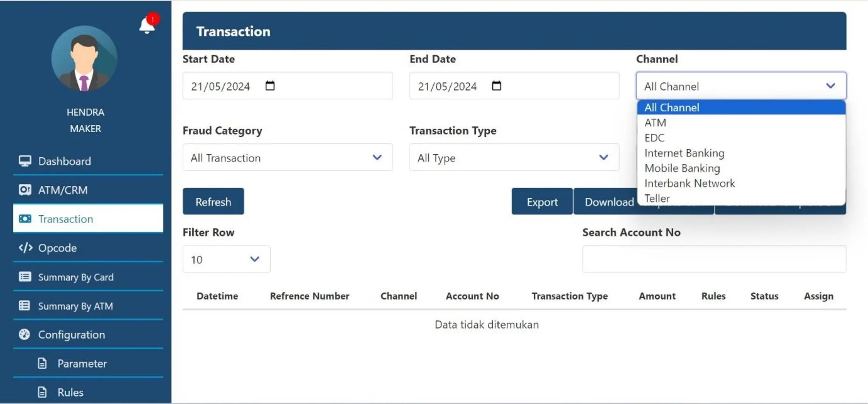The image size is (868, 404).
Task: Open the Fraud Category dropdown
Action: pyautogui.click(x=287, y=158)
